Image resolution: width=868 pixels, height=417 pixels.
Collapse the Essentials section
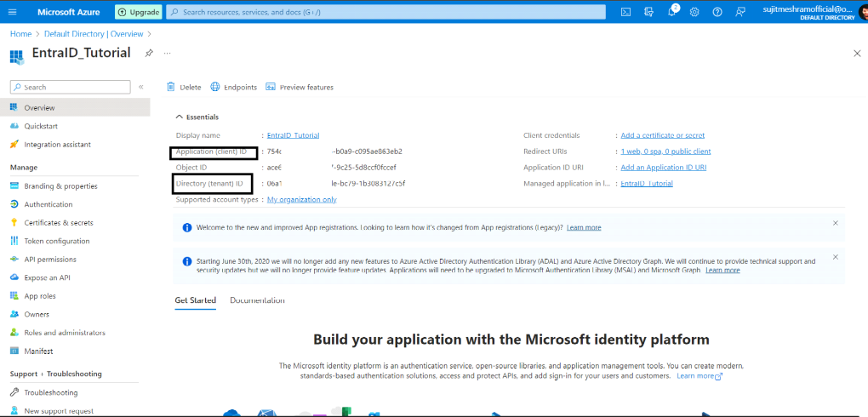pos(180,117)
